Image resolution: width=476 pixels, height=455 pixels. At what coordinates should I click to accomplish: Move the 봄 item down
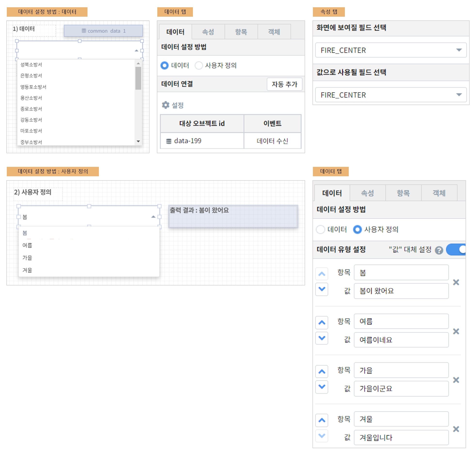click(x=321, y=289)
